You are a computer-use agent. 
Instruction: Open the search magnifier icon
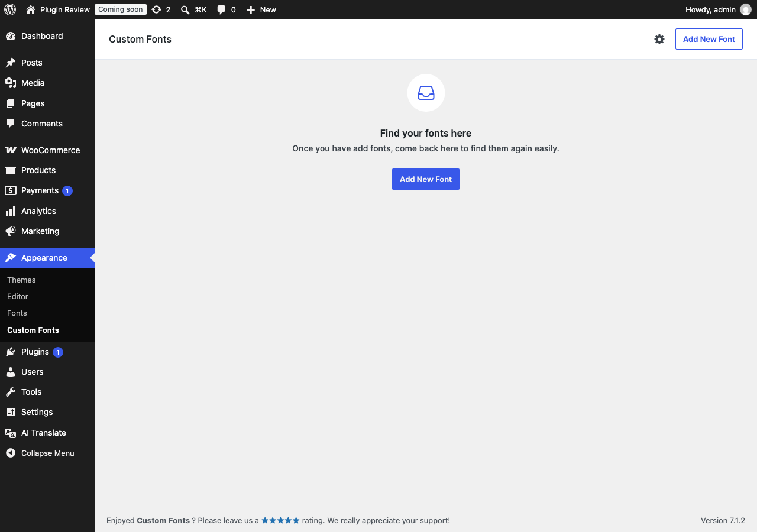[x=185, y=9]
